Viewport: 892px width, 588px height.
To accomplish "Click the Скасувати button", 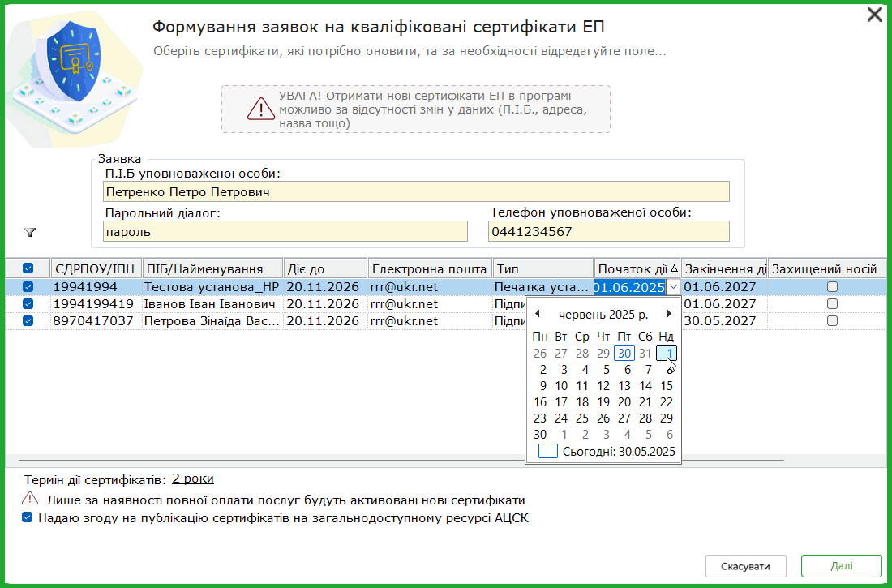I will (746, 566).
